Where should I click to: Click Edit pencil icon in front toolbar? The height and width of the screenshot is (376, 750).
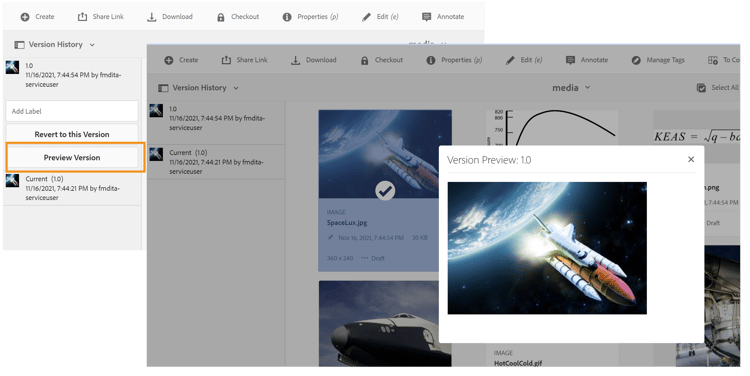tap(510, 60)
